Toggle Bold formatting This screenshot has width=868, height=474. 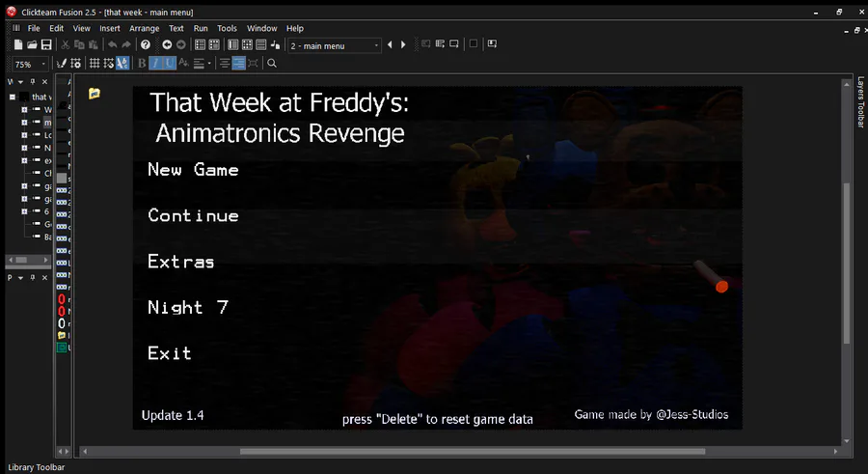click(142, 64)
